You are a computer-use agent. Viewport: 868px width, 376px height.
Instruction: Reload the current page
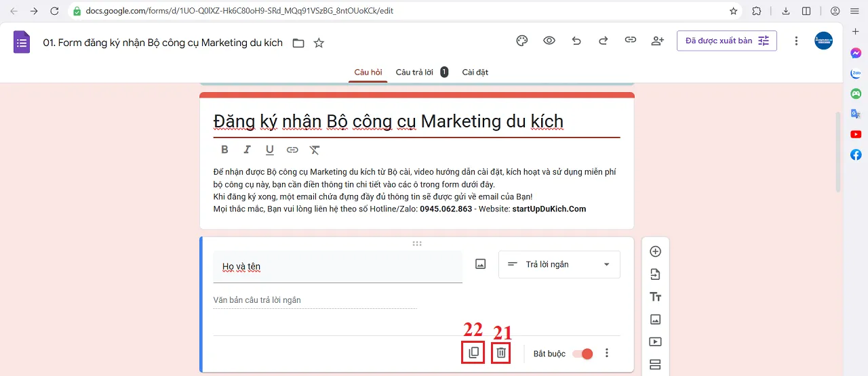pyautogui.click(x=54, y=11)
